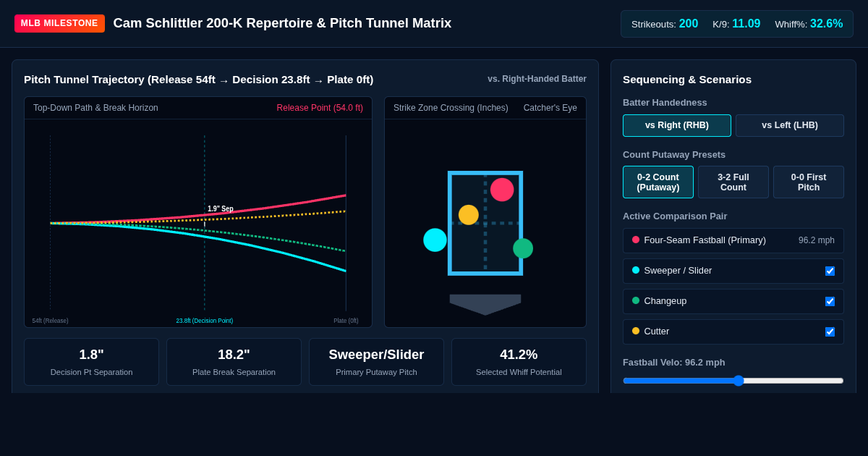This screenshot has width=868, height=456.
Task: Click the cyan sweeper dot outside zone
Action: (x=435, y=240)
